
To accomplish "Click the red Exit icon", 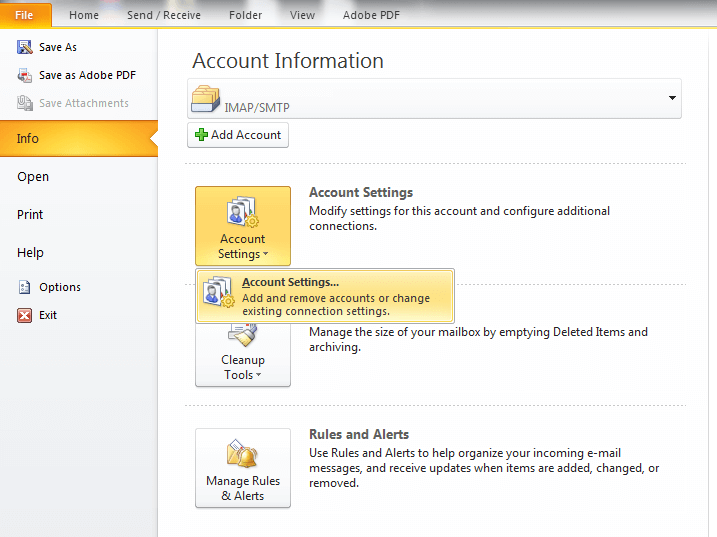I will click(25, 315).
